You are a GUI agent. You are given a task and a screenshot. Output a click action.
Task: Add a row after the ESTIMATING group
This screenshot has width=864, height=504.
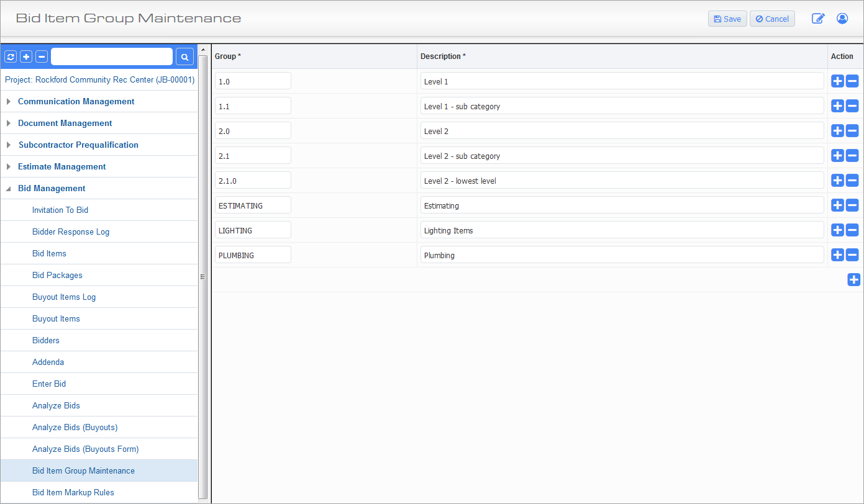coord(837,205)
